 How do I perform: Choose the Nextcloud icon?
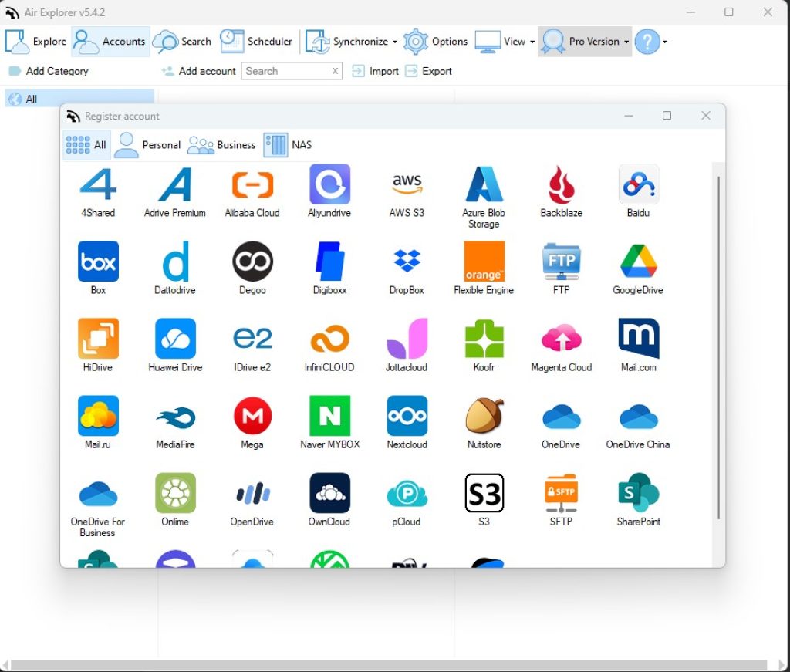[x=407, y=417]
